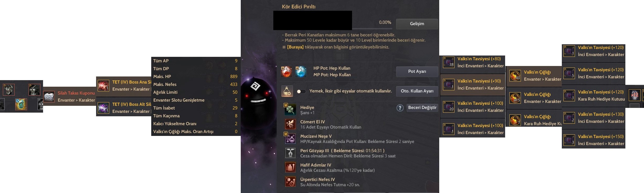Click the Beceri Değiştir button
644x193 pixels.
click(422, 108)
